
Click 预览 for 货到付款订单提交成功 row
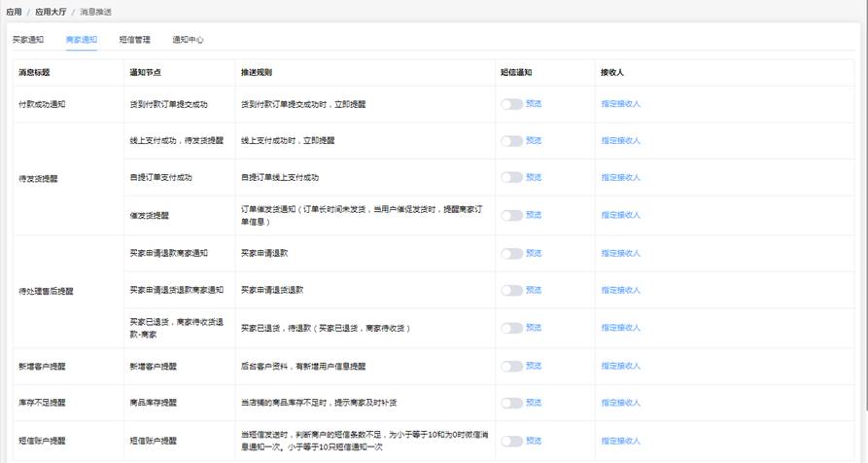point(534,103)
